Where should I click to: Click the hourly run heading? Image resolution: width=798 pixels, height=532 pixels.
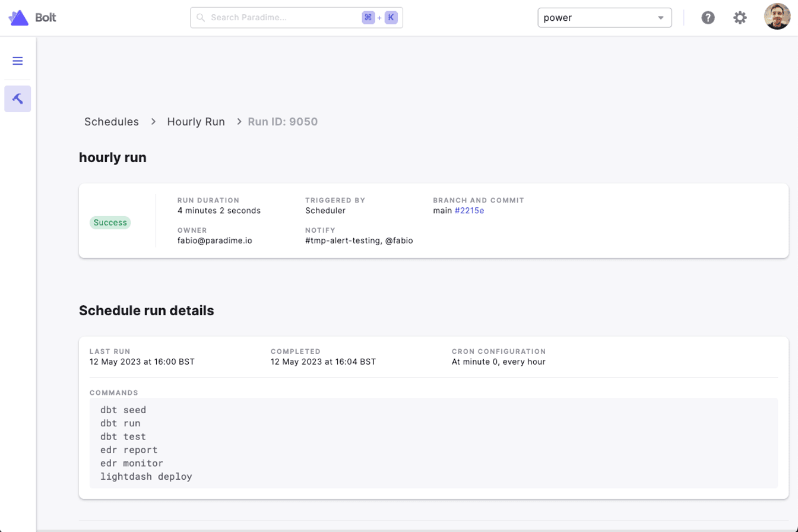(x=113, y=158)
